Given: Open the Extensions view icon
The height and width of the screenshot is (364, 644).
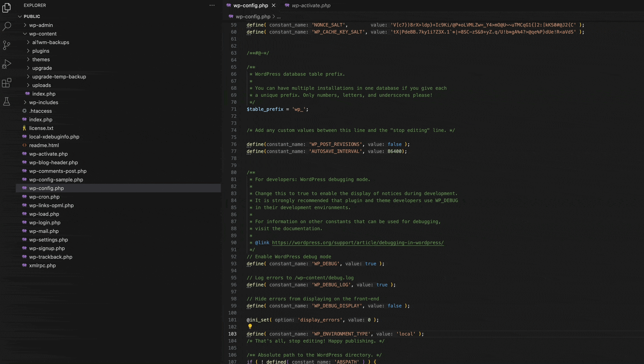Looking at the screenshot, I should click(7, 83).
